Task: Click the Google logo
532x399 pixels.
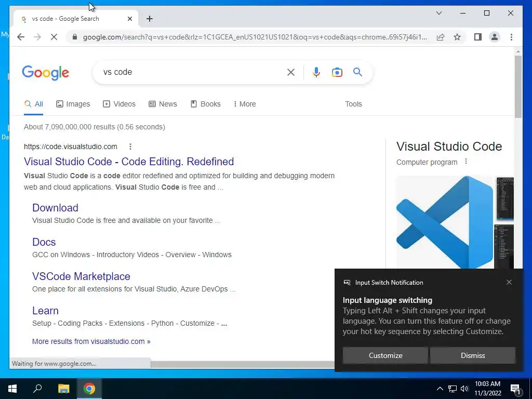Action: click(46, 73)
